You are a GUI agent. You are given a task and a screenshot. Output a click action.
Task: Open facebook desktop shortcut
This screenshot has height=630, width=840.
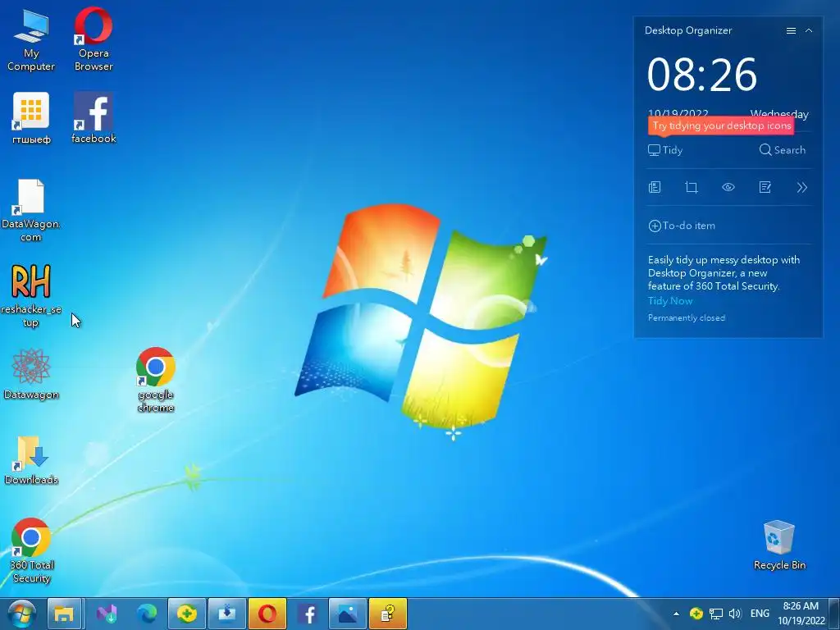(94, 117)
